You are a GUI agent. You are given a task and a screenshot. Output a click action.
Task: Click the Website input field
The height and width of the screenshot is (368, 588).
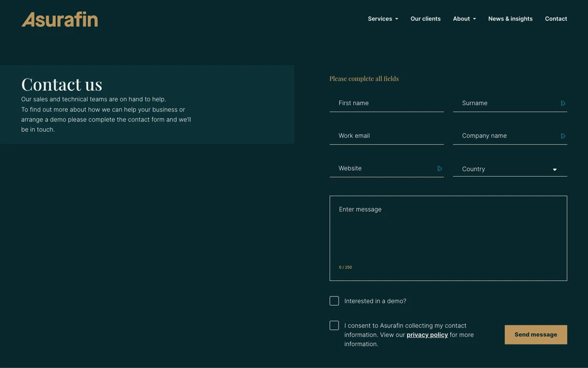tap(386, 169)
